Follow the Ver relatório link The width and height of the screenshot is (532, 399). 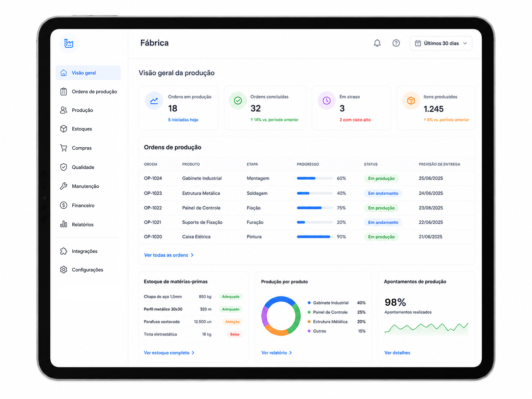click(x=277, y=353)
